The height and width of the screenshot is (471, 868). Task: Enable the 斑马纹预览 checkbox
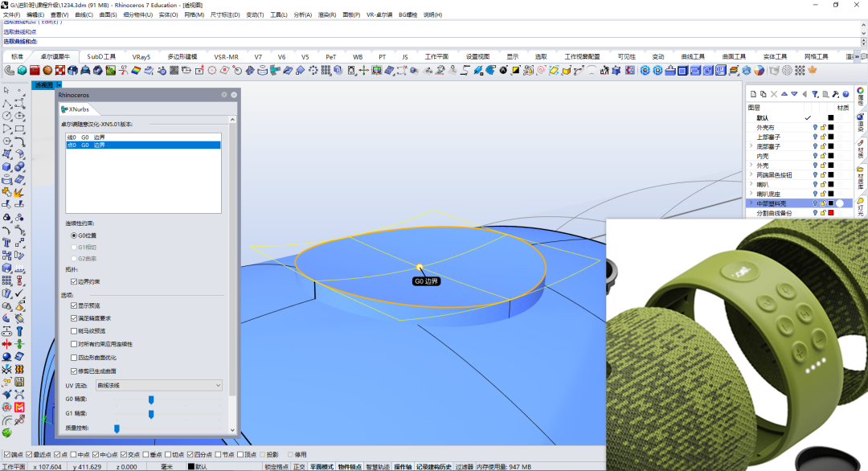(x=74, y=331)
